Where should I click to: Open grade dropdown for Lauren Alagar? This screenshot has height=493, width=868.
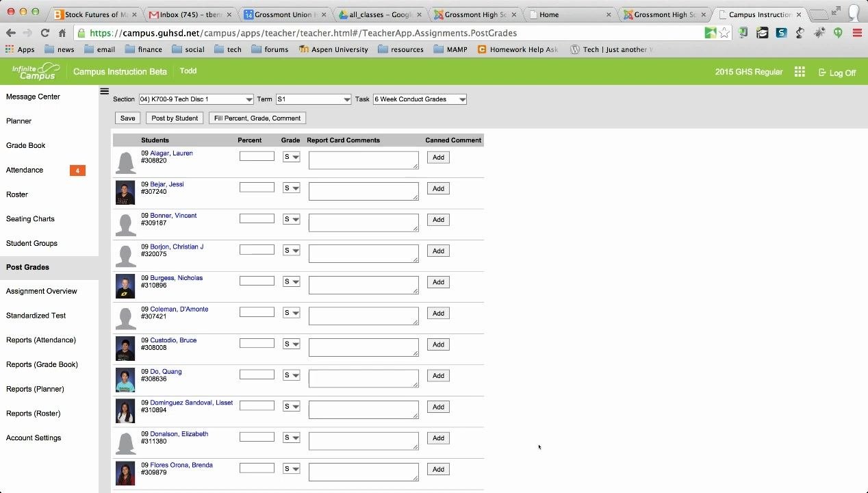tap(291, 157)
